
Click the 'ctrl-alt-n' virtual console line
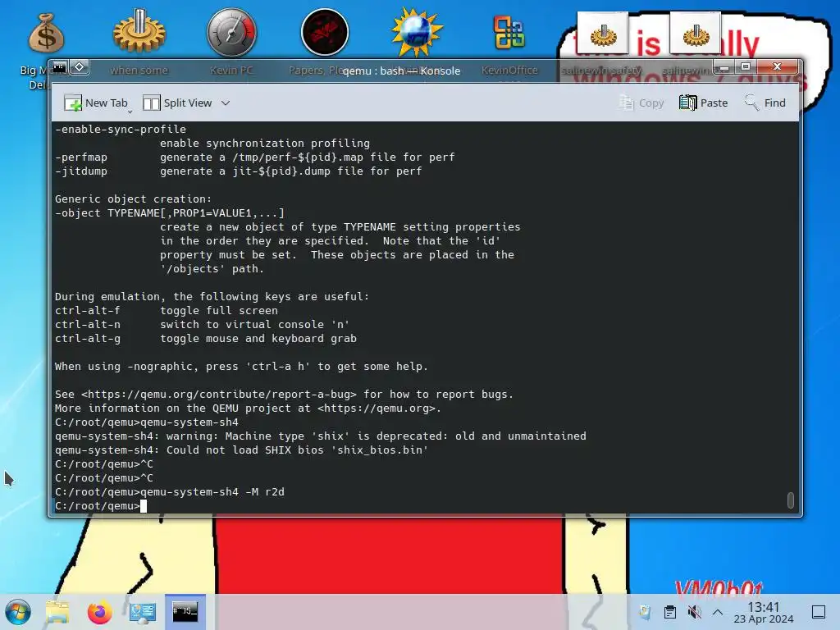pos(202,325)
